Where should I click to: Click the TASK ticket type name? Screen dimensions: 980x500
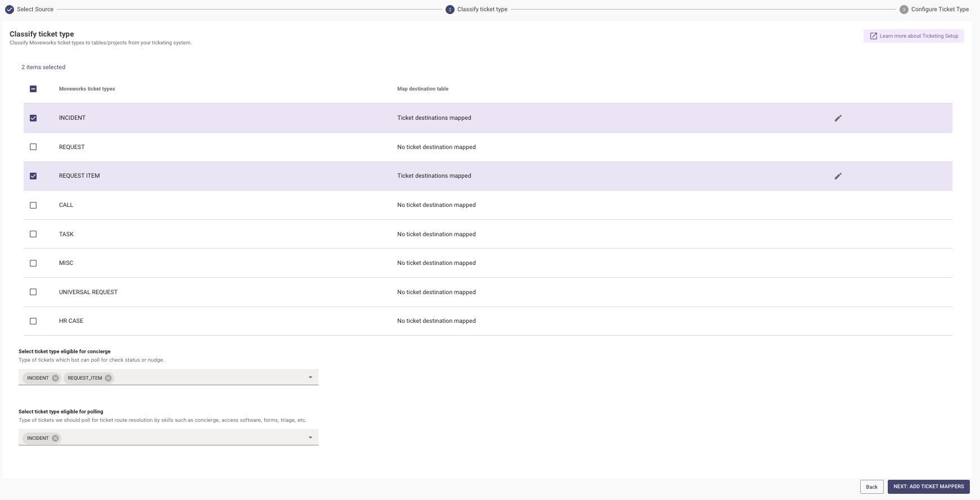66,235
